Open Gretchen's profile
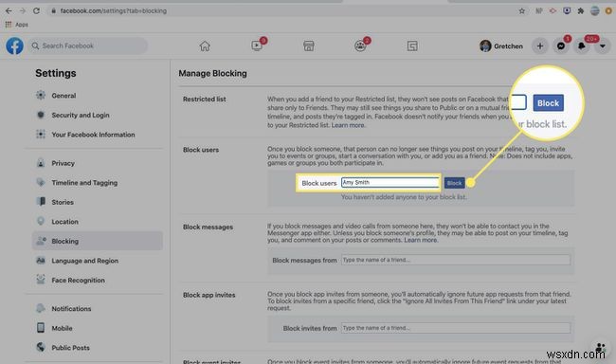Image resolution: width=616 pixels, height=364 pixels. tap(501, 46)
